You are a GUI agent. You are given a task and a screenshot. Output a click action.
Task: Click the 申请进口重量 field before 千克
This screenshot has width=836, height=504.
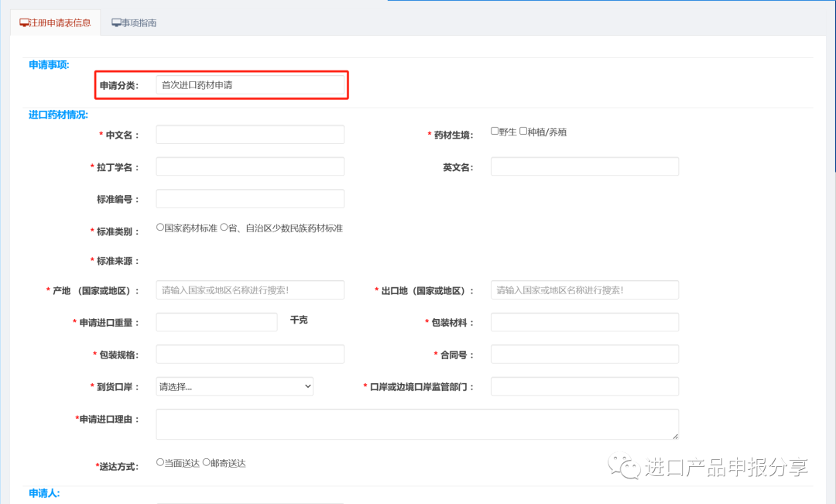[216, 321]
